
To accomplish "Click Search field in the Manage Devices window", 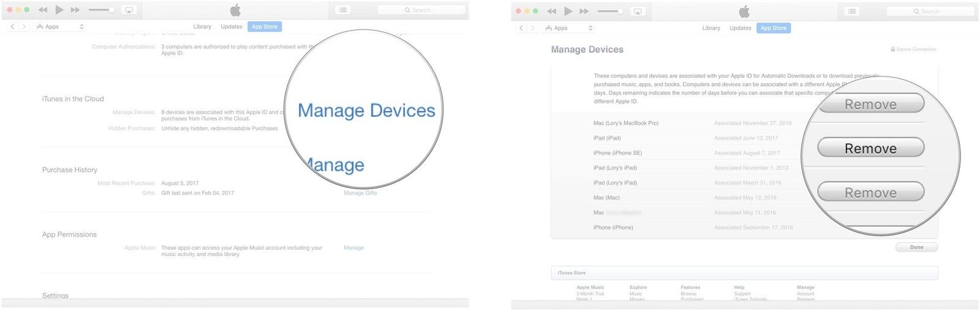I will tap(930, 11).
